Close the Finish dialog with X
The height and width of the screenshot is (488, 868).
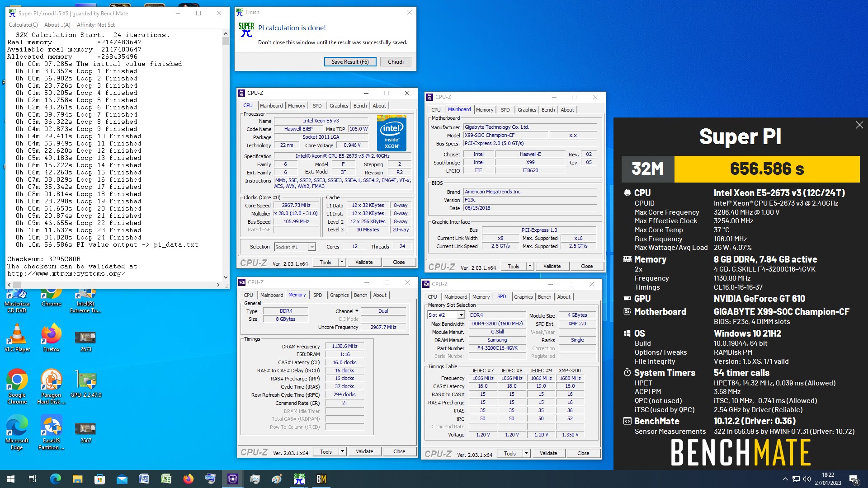tap(409, 12)
